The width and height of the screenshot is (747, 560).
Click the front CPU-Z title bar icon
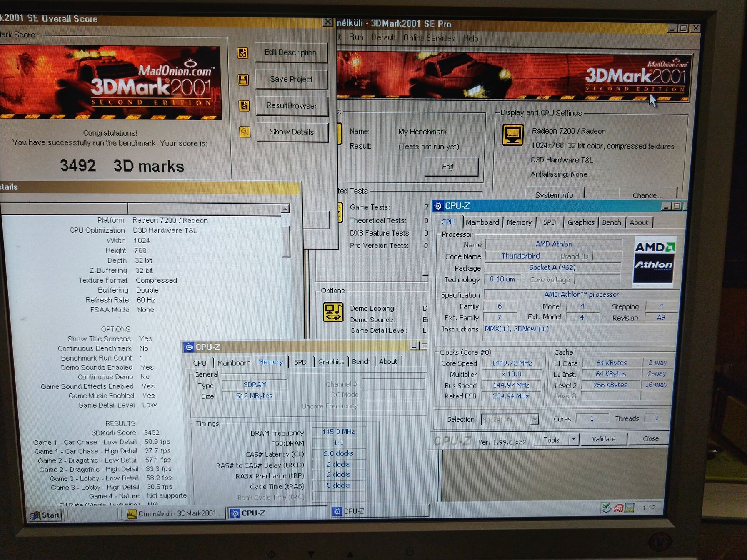(x=438, y=206)
